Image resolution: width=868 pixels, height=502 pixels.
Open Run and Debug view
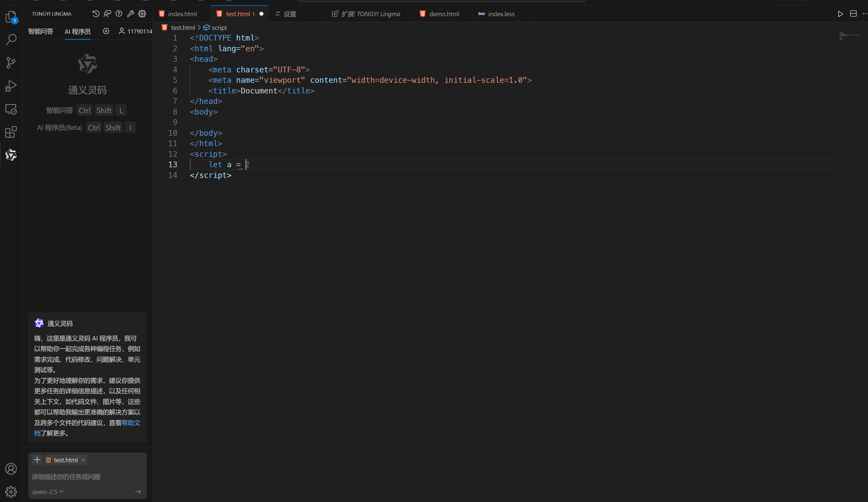(11, 86)
